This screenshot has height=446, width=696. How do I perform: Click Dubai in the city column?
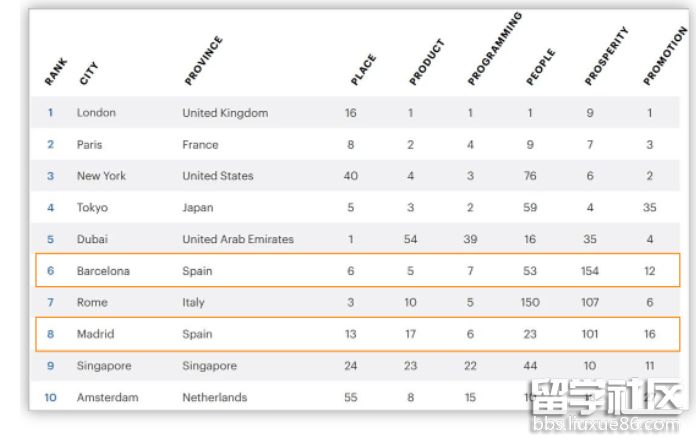coord(92,240)
